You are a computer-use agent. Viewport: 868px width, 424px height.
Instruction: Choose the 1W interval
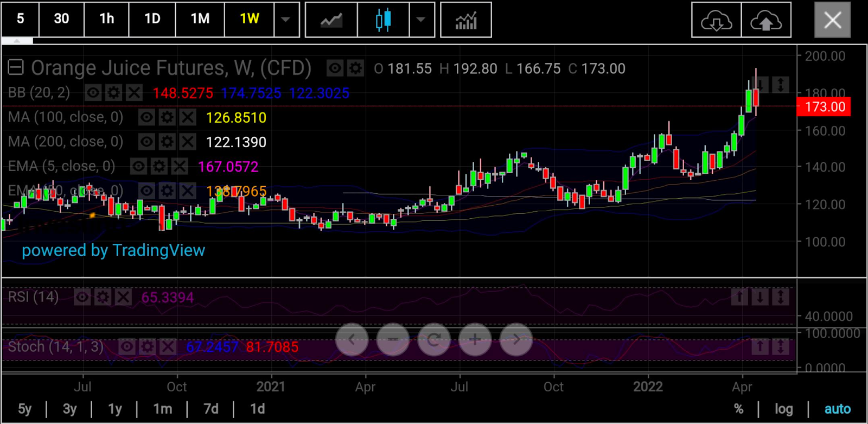tap(249, 19)
